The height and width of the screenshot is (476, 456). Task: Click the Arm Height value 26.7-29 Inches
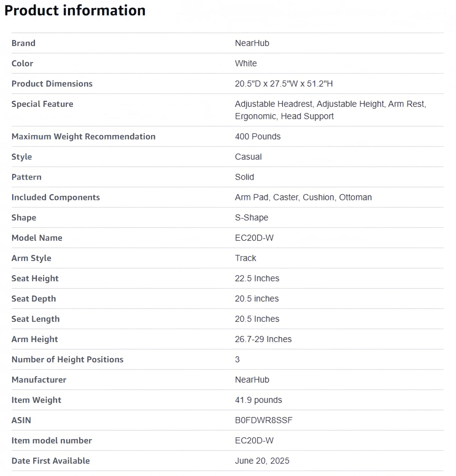click(x=263, y=339)
